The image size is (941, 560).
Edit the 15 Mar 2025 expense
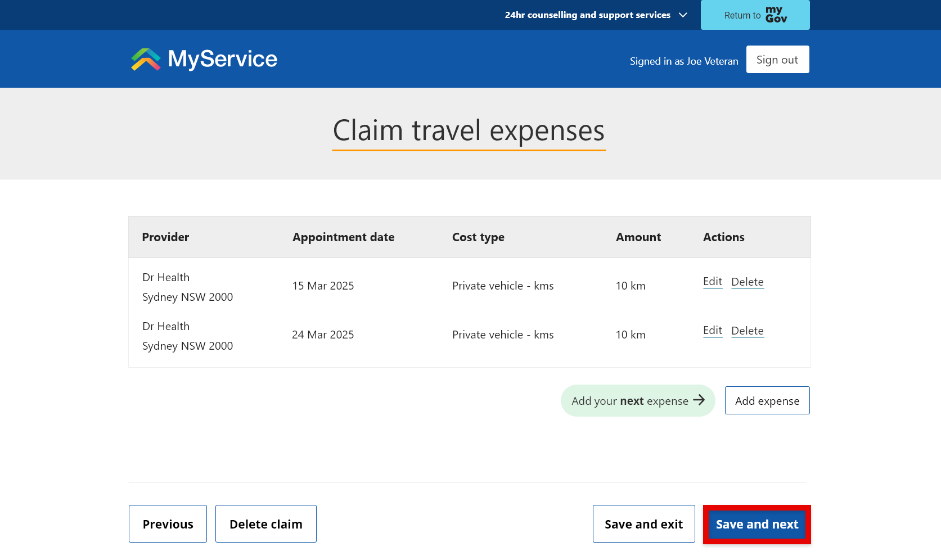[712, 282]
